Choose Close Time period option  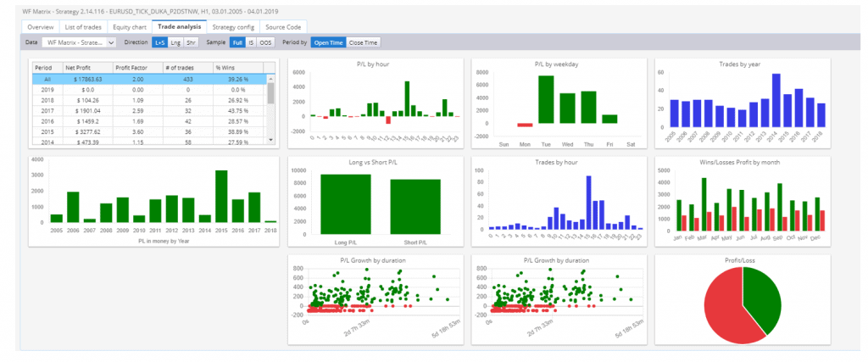click(x=363, y=42)
